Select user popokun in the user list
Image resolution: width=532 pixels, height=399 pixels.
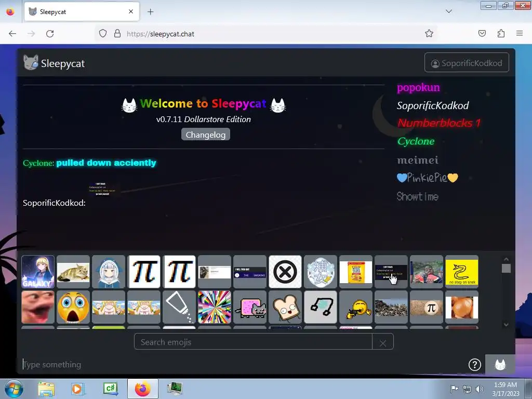[x=418, y=87]
